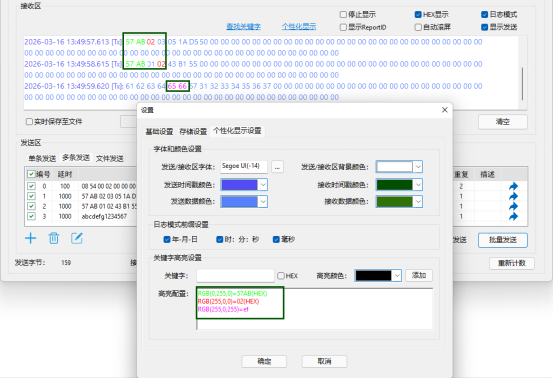554x379 pixels.
Task: Open the 查找关键字 link
Action: pyautogui.click(x=243, y=26)
